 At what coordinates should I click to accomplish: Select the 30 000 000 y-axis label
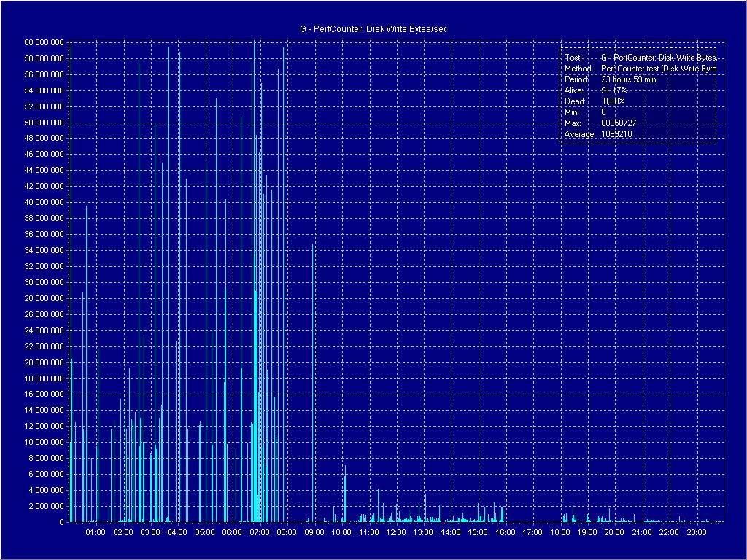(x=44, y=282)
